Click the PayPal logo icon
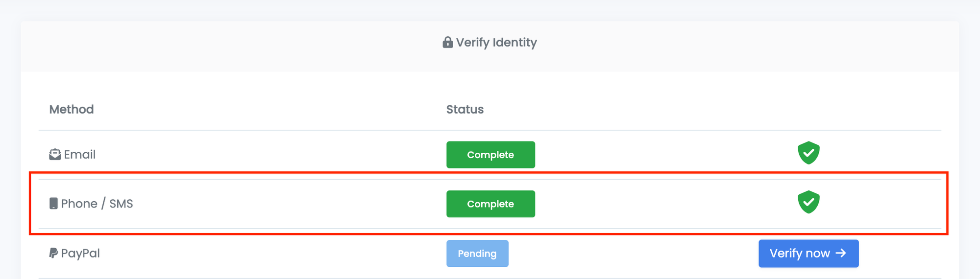 (53, 253)
